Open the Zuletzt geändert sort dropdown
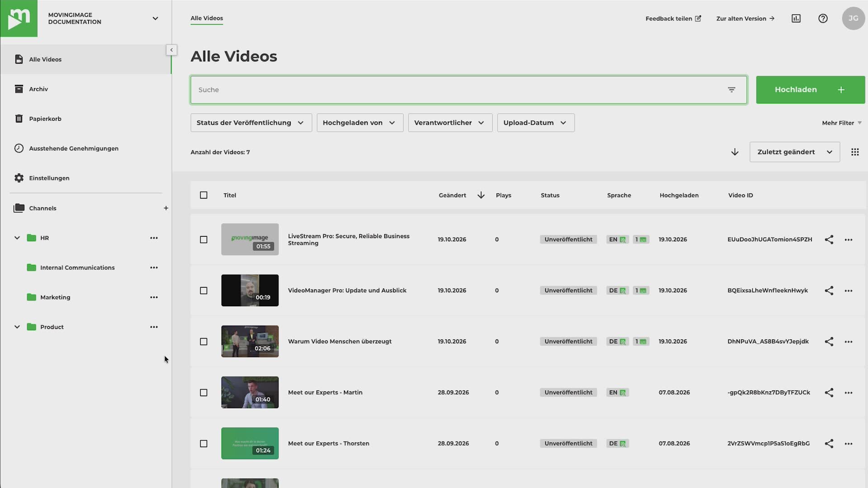The width and height of the screenshot is (868, 488). pos(794,152)
